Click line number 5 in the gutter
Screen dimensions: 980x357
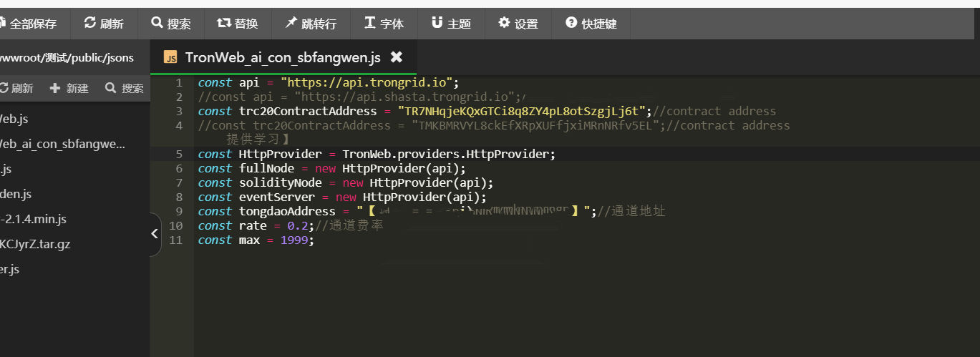pos(180,154)
